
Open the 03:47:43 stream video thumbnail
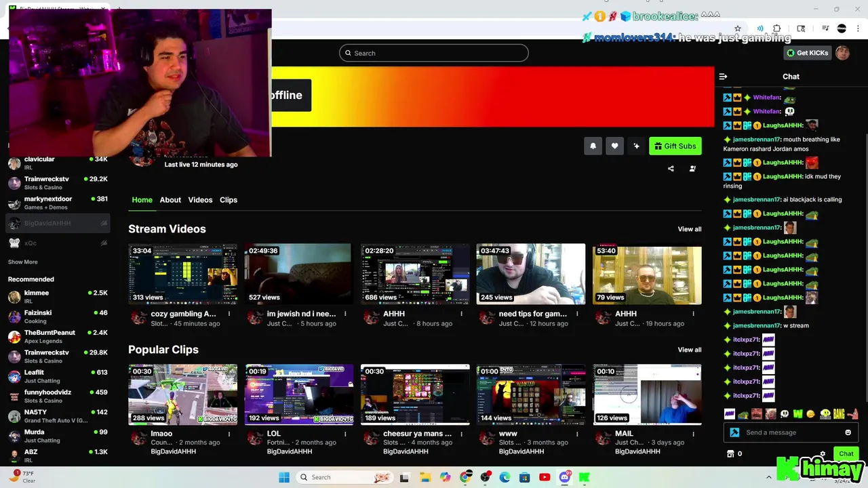click(x=531, y=274)
